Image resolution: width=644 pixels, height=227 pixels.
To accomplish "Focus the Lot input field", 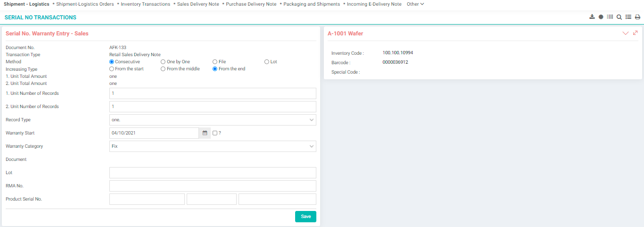I will pos(213,173).
